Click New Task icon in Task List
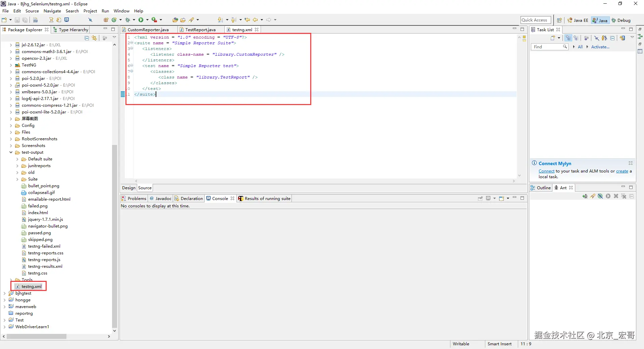The height and width of the screenshot is (349, 644). coord(553,38)
